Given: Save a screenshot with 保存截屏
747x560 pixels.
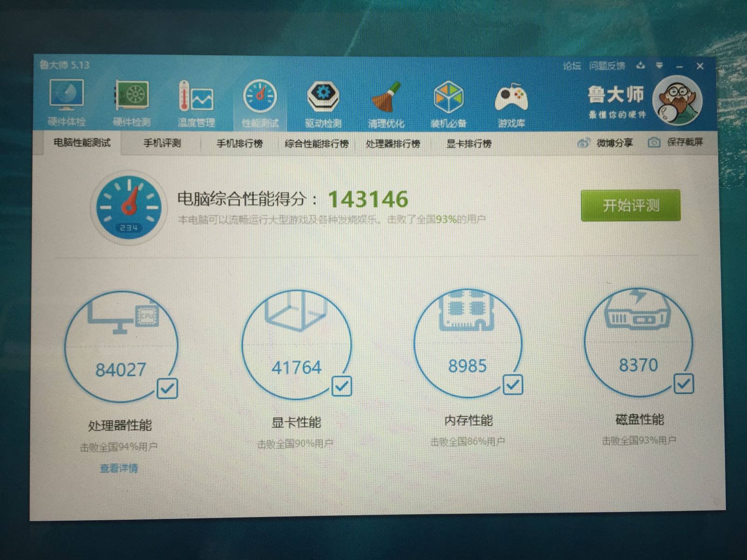Looking at the screenshot, I should tap(685, 142).
